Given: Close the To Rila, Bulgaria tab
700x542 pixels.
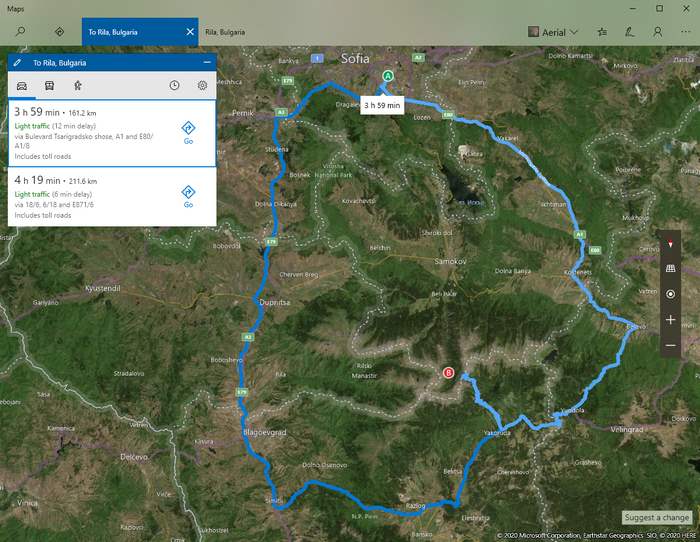Looking at the screenshot, I should [190, 32].
